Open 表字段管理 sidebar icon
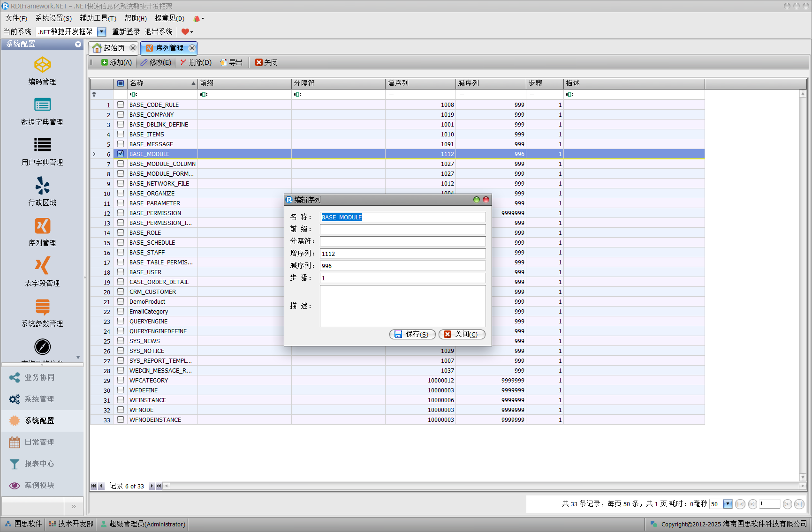The width and height of the screenshot is (812, 532). tap(42, 266)
